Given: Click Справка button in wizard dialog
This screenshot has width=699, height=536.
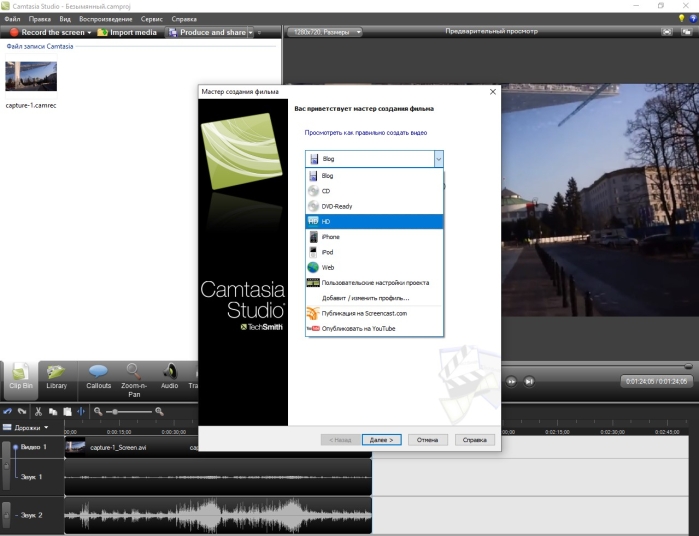Looking at the screenshot, I should coord(474,440).
